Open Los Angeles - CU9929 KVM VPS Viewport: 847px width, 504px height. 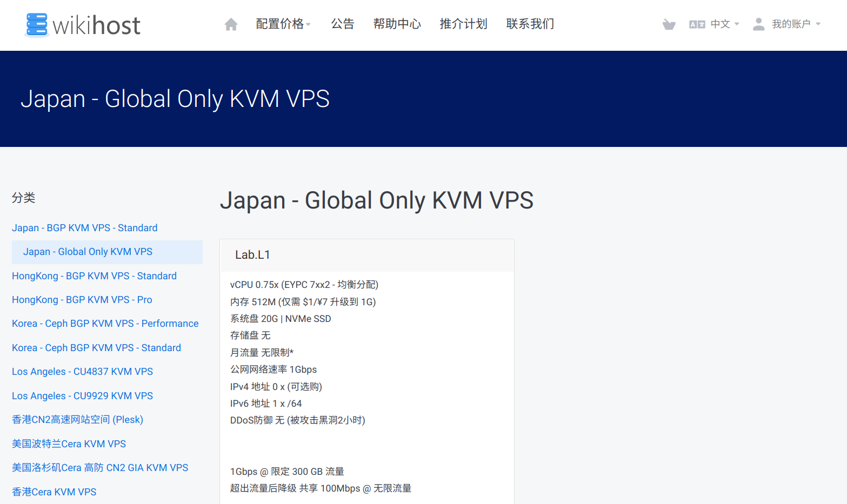click(82, 396)
